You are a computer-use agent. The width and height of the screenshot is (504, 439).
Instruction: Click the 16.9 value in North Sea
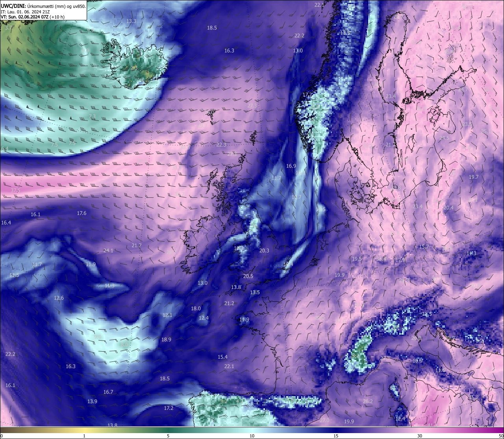[291, 166]
